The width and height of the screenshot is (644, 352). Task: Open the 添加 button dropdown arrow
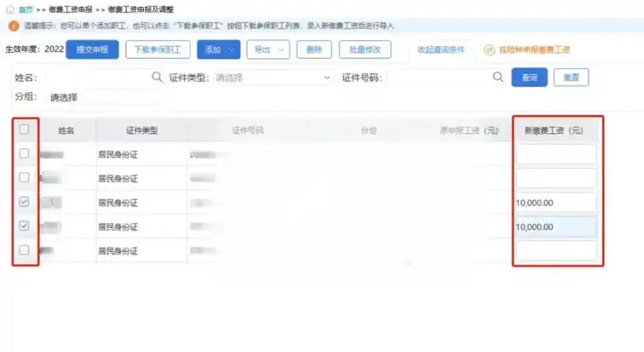coord(232,50)
